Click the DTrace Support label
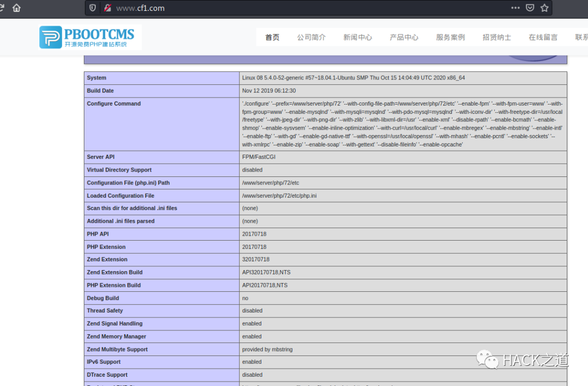Image resolution: width=588 pixels, height=386 pixels. tap(107, 375)
